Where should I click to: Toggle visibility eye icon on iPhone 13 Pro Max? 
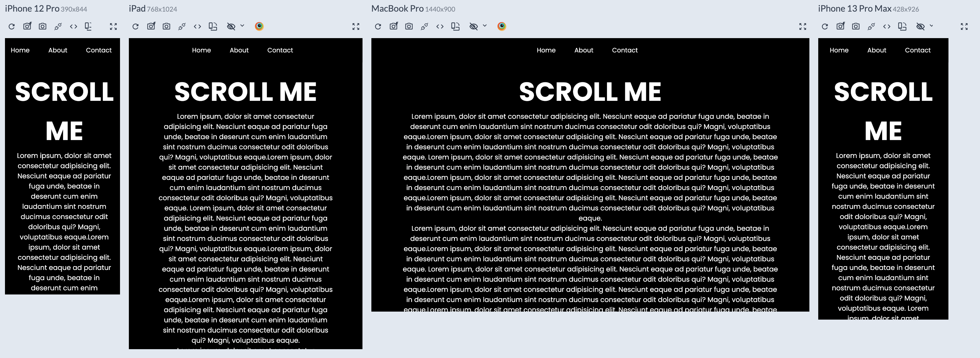[x=920, y=26]
